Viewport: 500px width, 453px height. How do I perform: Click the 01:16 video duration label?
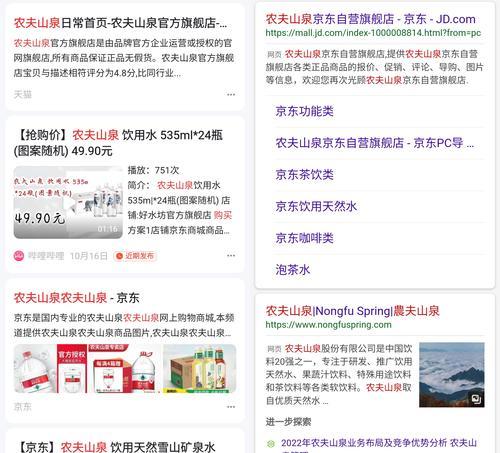[x=108, y=229]
